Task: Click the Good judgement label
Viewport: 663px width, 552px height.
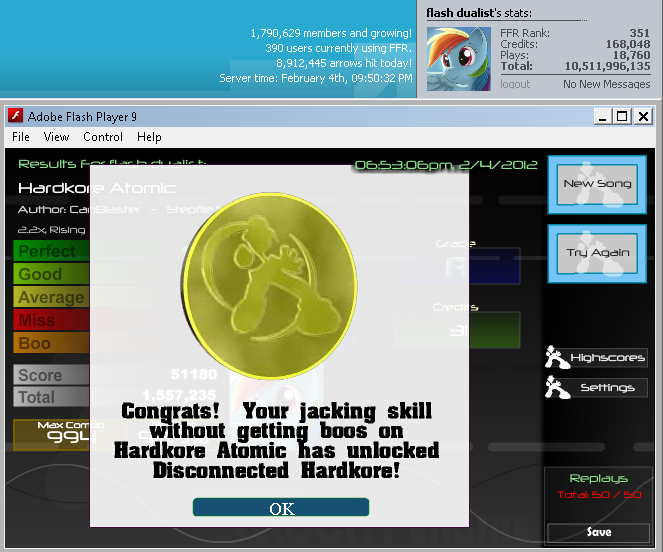Action: (40, 274)
